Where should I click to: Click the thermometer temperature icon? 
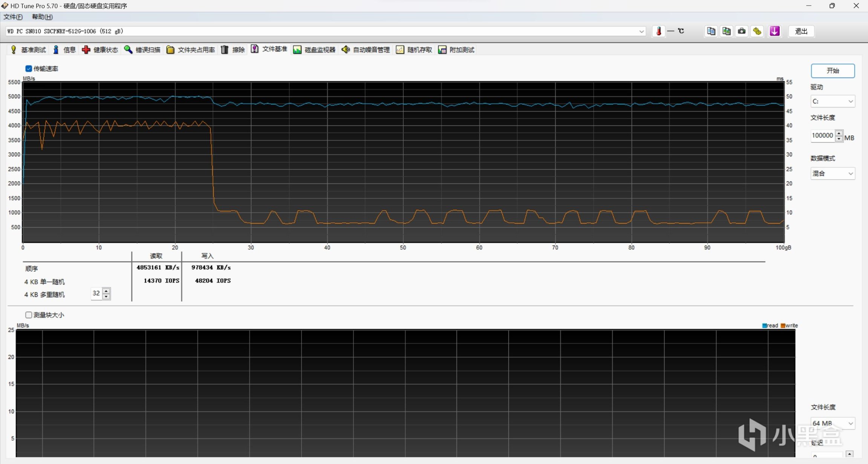[x=658, y=31]
